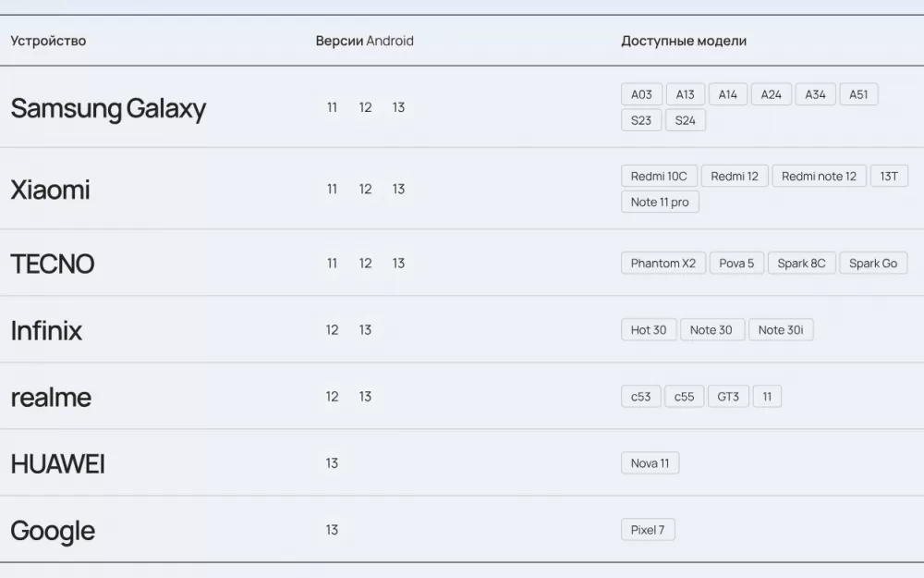Click Android version 13 in Xiaomi row

click(x=398, y=189)
